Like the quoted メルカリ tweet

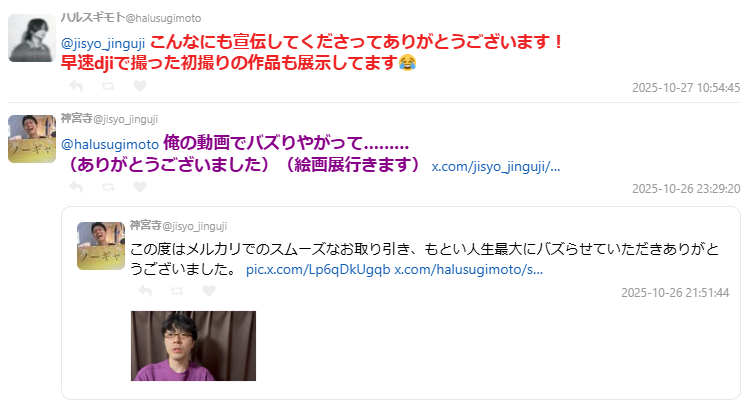209,290
